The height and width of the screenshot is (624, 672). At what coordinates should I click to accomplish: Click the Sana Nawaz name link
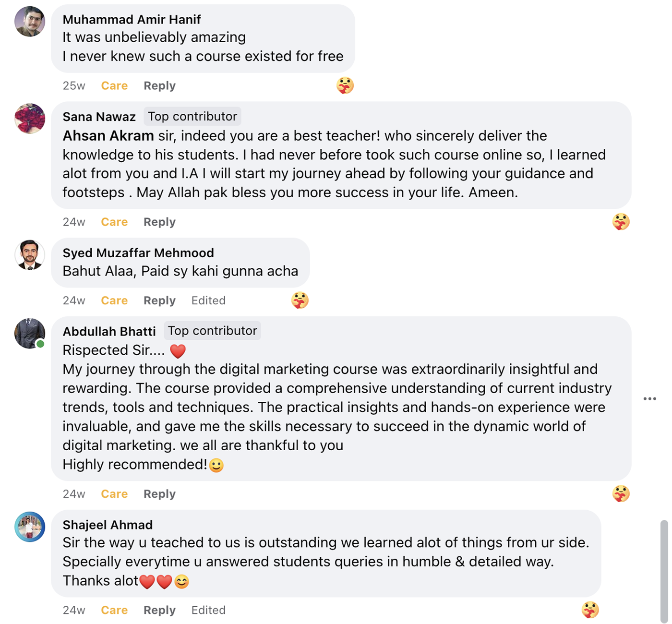click(x=99, y=117)
